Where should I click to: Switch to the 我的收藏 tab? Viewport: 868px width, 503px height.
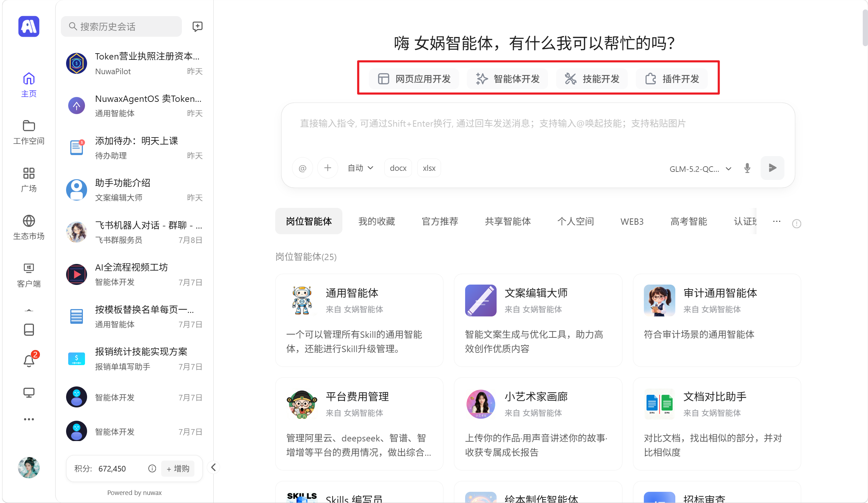pos(377,221)
